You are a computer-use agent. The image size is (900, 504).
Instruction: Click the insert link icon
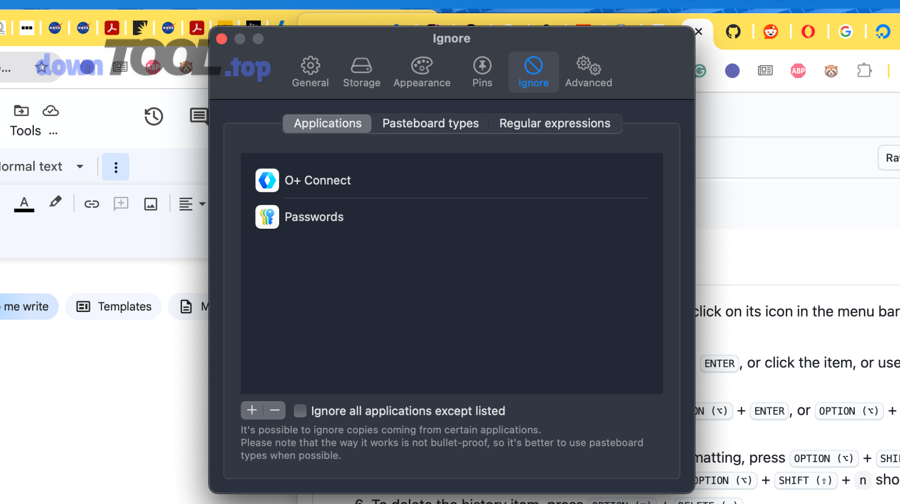pyautogui.click(x=91, y=204)
